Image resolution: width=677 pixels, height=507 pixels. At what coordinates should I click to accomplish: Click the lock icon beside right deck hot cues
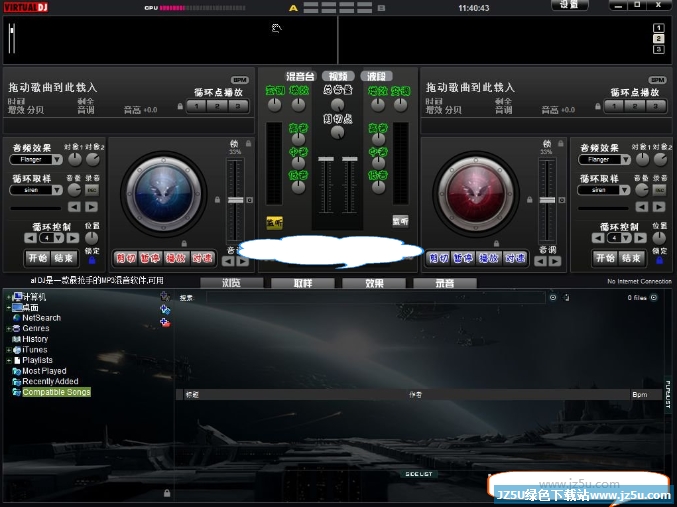[x=598, y=106]
